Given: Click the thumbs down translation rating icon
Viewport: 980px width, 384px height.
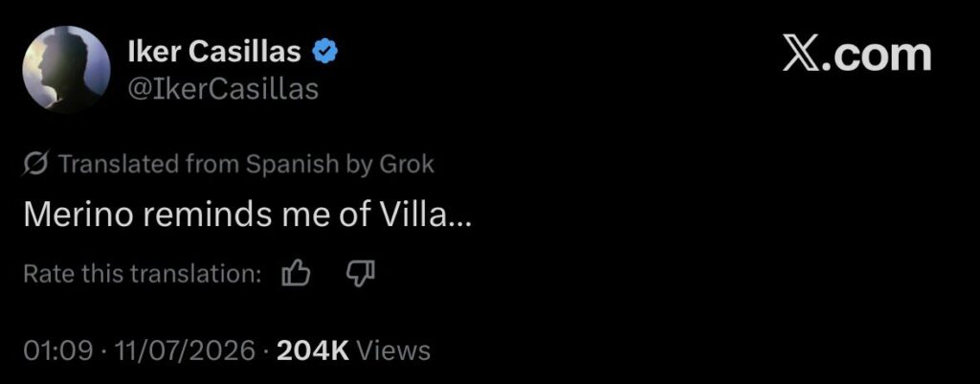Looking at the screenshot, I should tap(361, 274).
